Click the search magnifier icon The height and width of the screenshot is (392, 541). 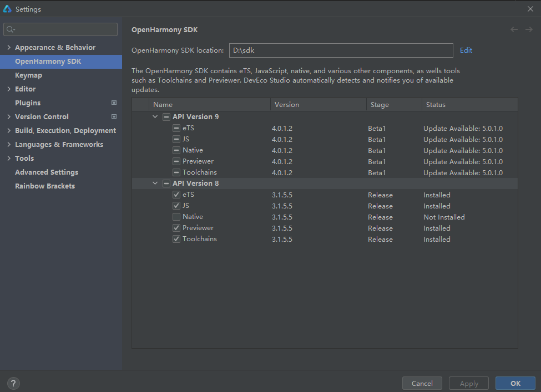click(11, 29)
